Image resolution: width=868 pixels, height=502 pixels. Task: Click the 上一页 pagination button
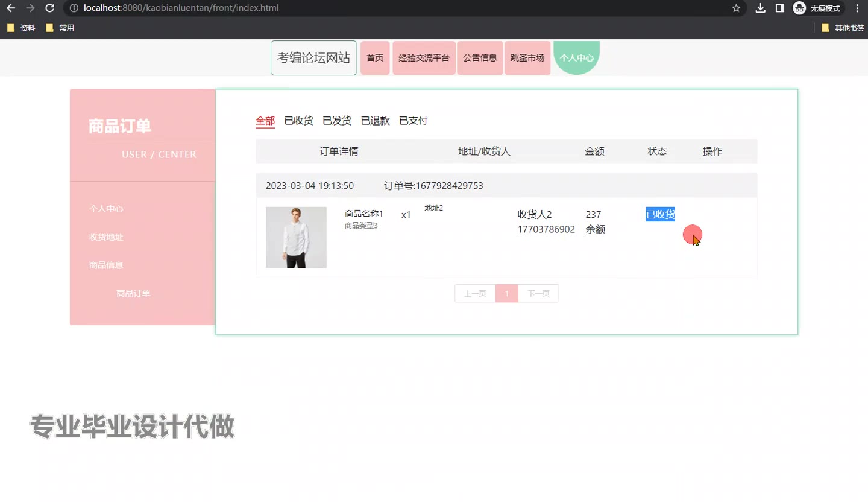(x=475, y=294)
